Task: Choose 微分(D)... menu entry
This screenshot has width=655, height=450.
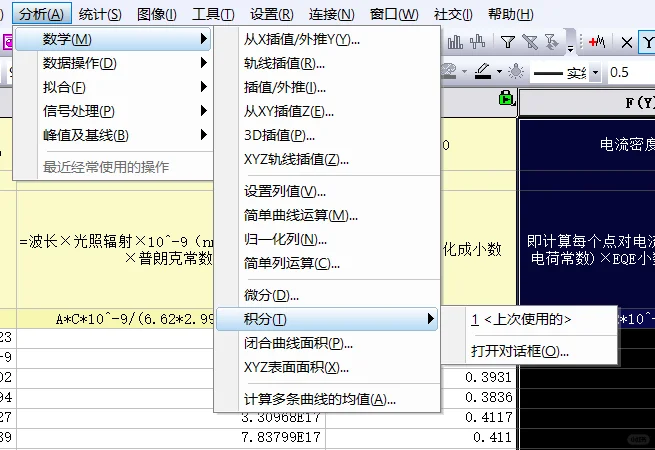Action: (x=327, y=295)
